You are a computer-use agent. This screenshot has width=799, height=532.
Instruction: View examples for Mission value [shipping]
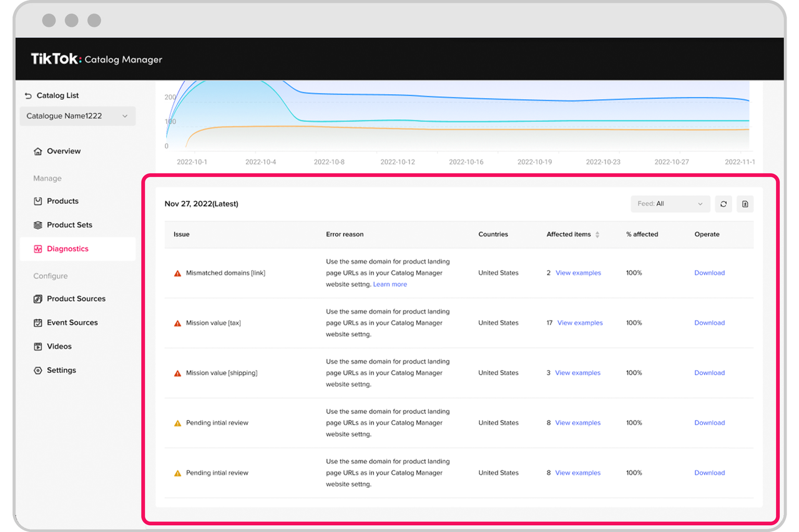(577, 373)
